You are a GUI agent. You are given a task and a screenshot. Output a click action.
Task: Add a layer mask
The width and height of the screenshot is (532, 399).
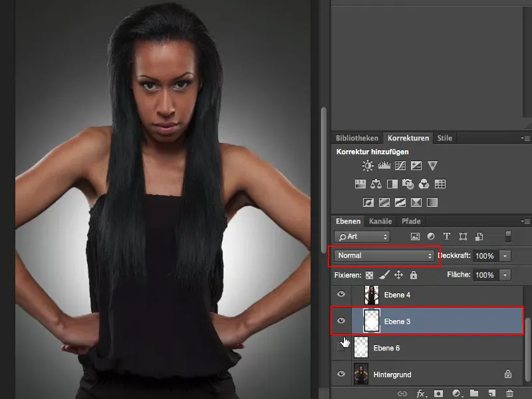click(438, 393)
